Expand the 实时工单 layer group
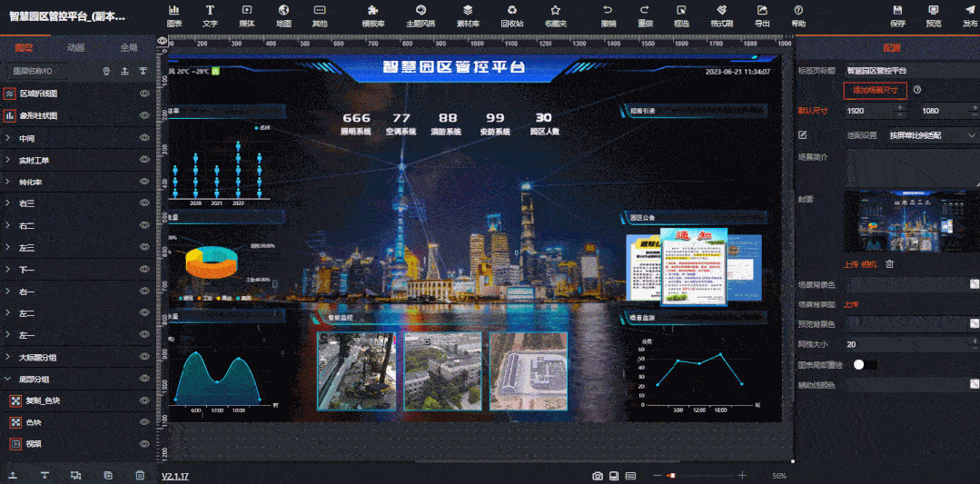This screenshot has height=484, width=980. tap(7, 160)
